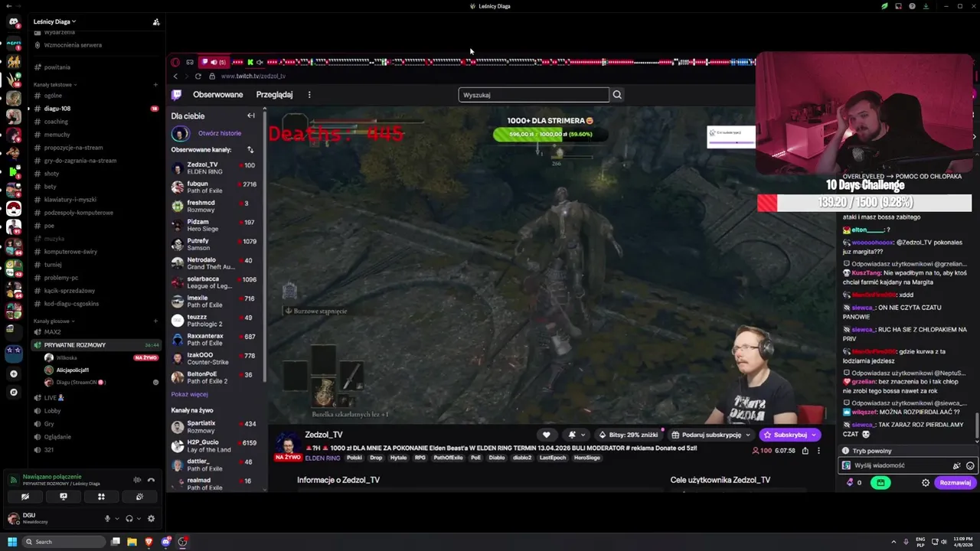Click Pokaż więcej under followed channels
The image size is (980, 551).
click(189, 394)
